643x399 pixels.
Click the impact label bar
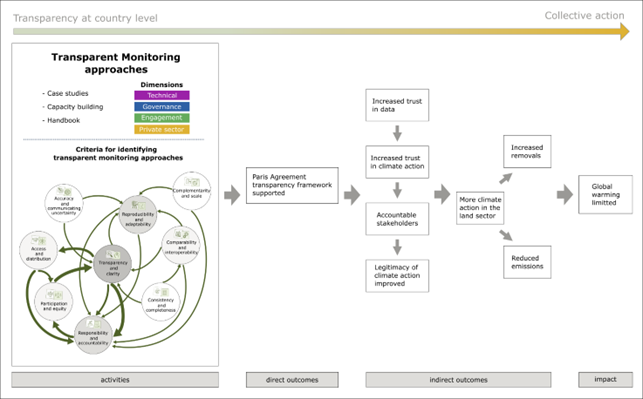(605, 379)
